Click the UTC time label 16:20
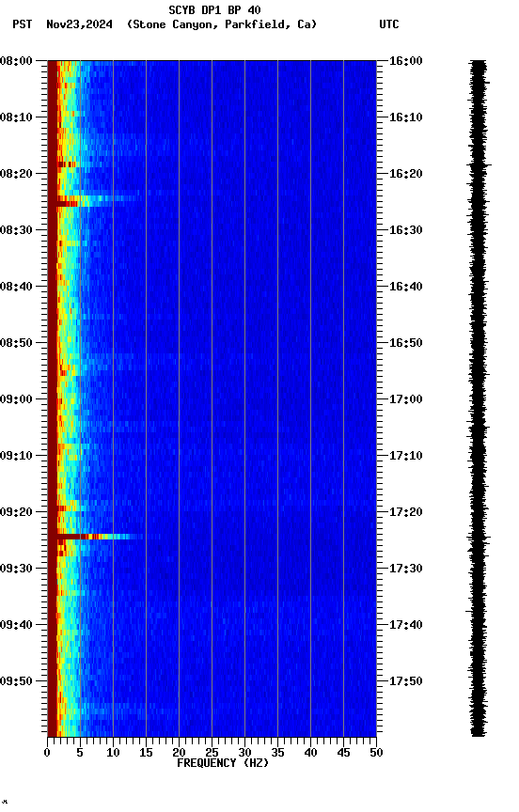The image size is (519, 812). (x=405, y=174)
